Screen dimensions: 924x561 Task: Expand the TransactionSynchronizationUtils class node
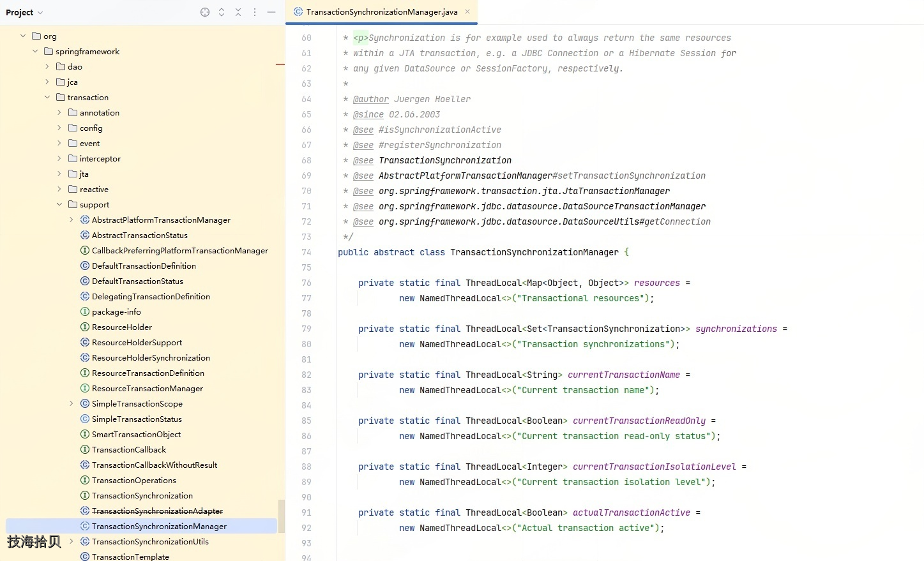[72, 542]
